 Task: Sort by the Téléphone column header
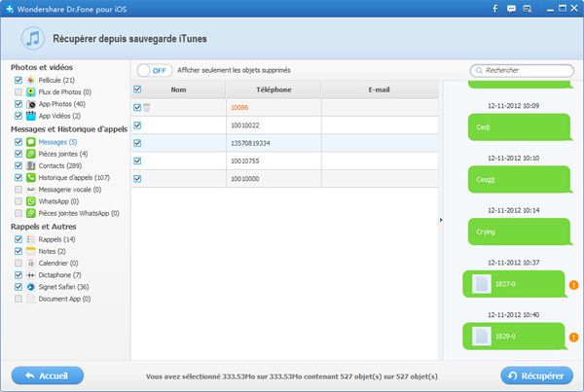click(274, 89)
